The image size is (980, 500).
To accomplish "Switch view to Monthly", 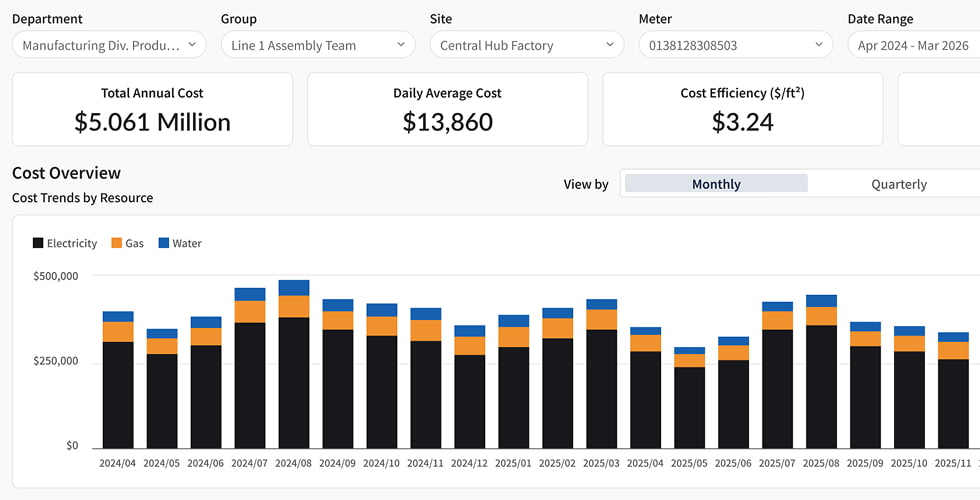I will tap(716, 184).
